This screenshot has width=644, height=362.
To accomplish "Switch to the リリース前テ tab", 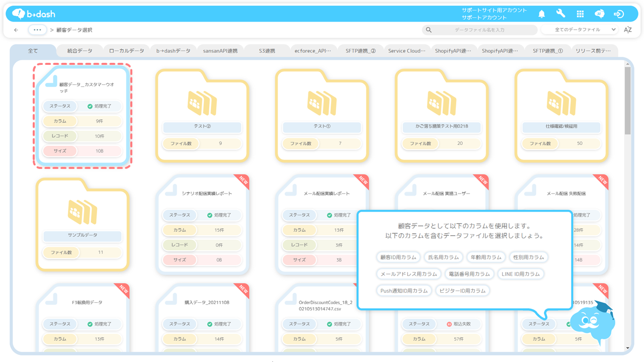I will 594,51.
